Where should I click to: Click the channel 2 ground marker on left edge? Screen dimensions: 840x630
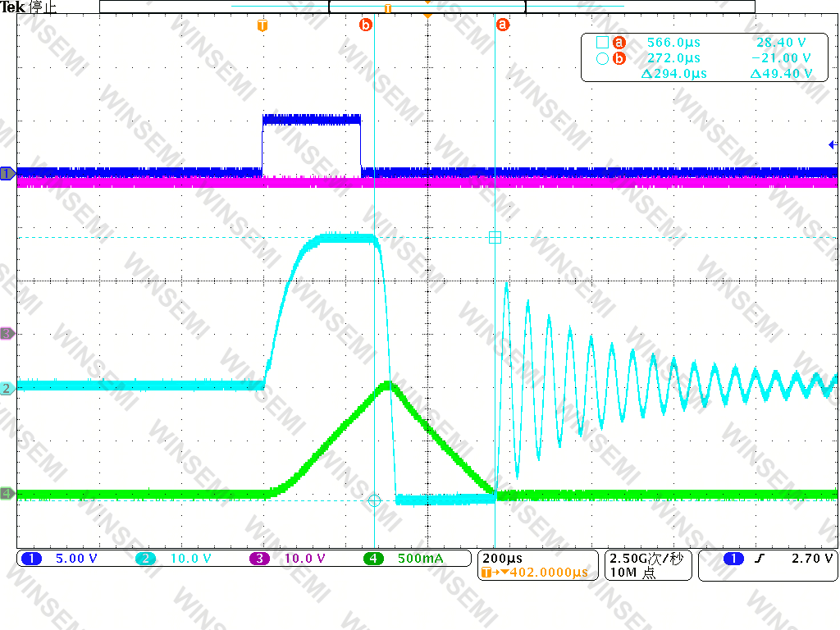tap(7, 388)
